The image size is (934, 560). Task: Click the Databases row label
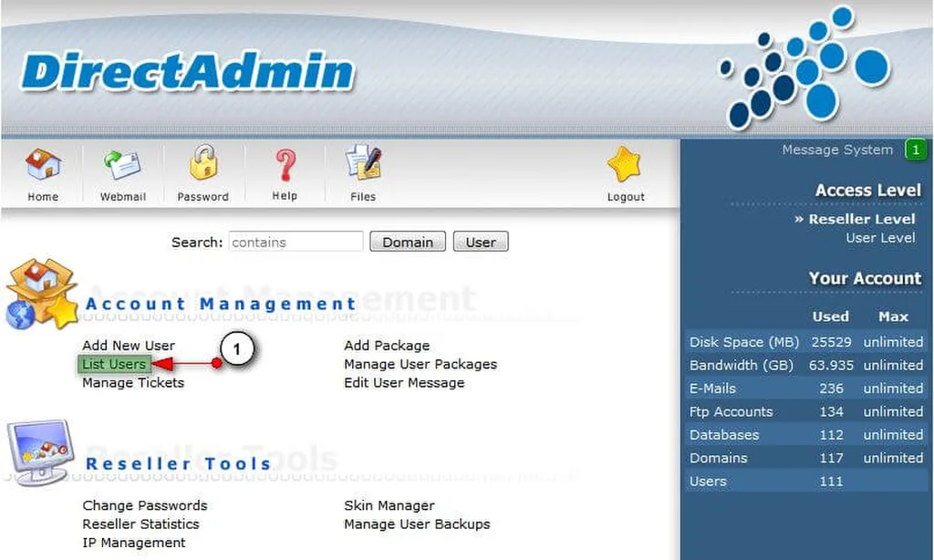pos(723,434)
